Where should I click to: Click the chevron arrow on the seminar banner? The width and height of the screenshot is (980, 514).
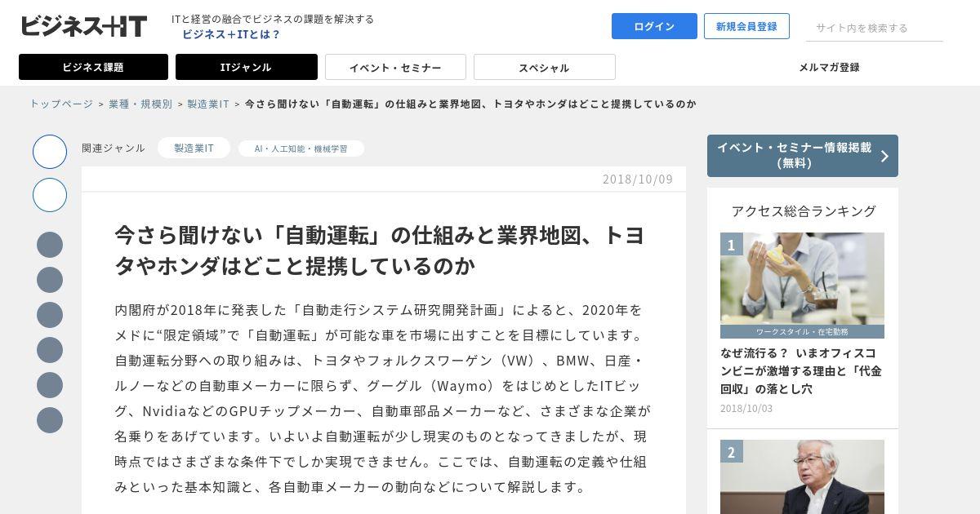(x=884, y=156)
